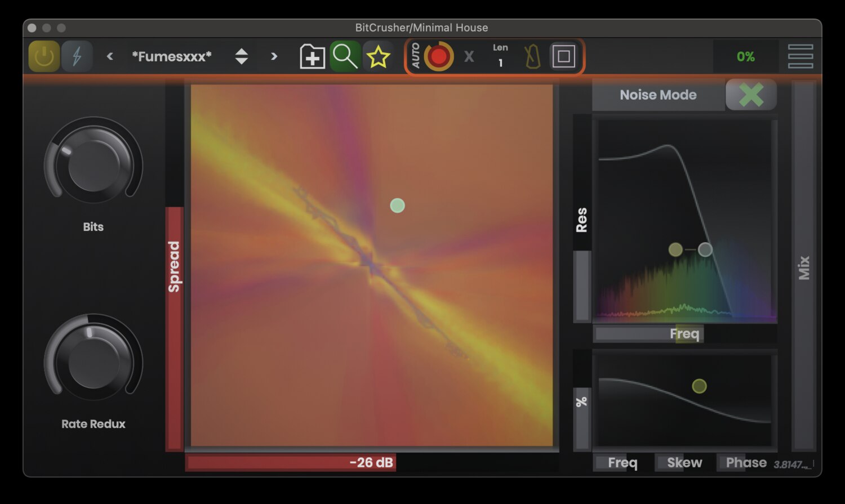Open the hamburger menu at top right
This screenshot has width=845, height=504.
[800, 56]
